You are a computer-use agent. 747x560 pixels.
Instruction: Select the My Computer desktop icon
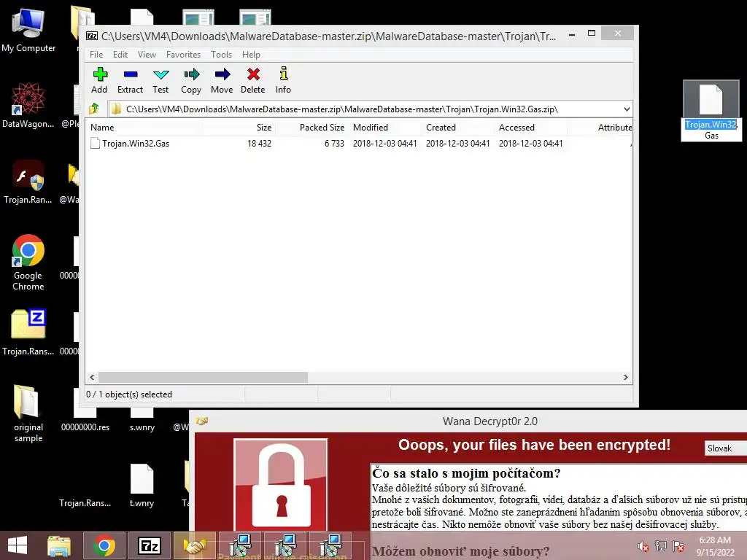click(x=28, y=31)
